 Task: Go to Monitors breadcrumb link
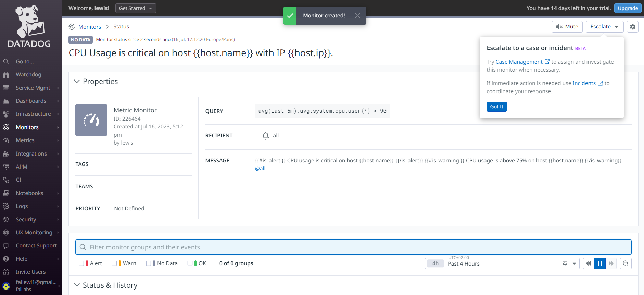click(x=90, y=27)
